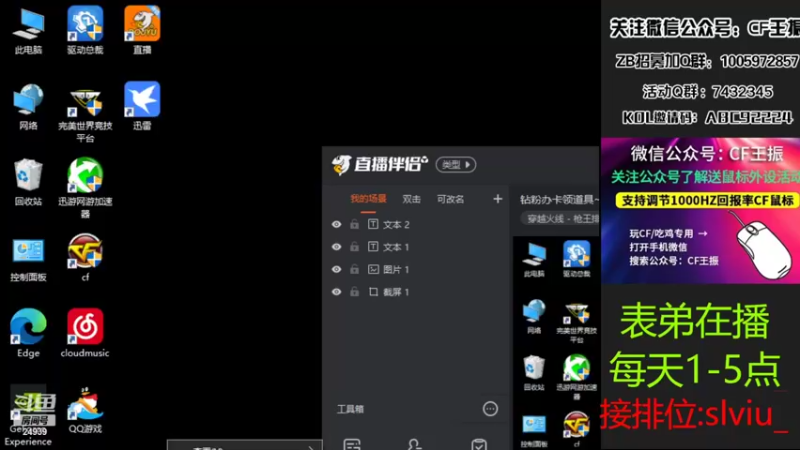Open the QQ游戏 desktop shortcut
Image resolution: width=800 pixels, height=450 pixels.
pos(85,411)
